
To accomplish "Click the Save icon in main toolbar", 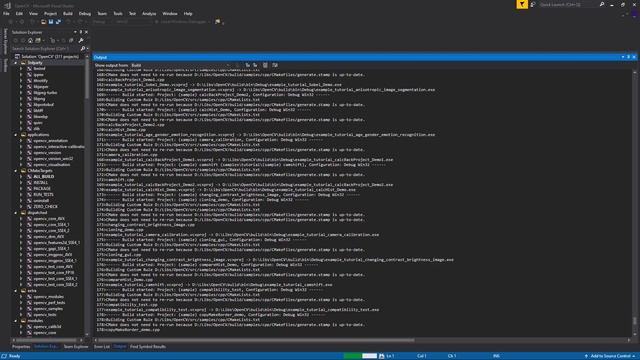I will 51,22.
